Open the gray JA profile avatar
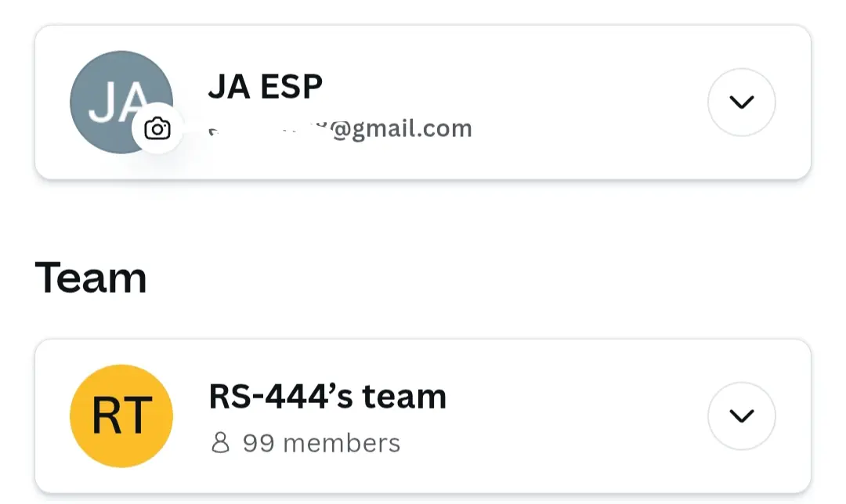The height and width of the screenshot is (504, 846). pos(121,102)
